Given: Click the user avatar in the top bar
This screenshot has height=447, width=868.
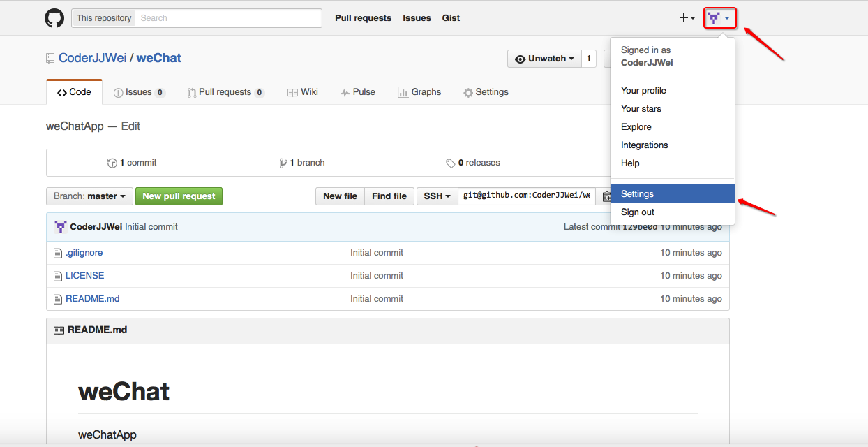Looking at the screenshot, I should pyautogui.click(x=714, y=18).
